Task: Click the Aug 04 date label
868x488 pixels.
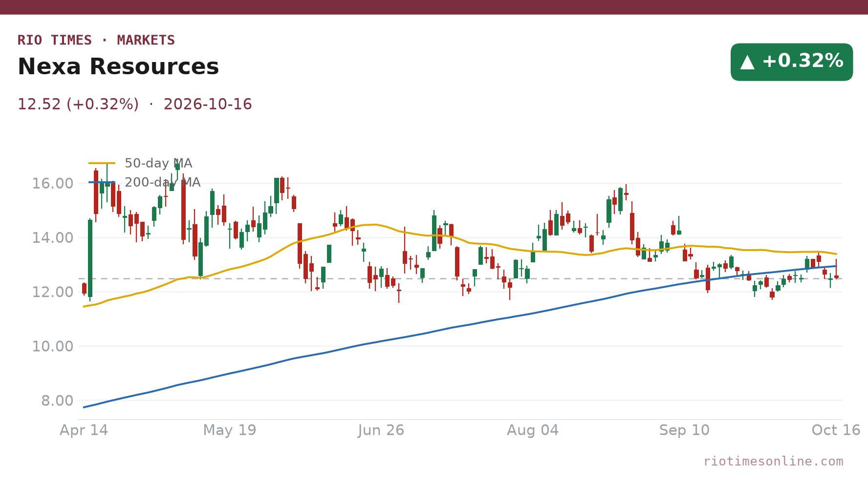Action: click(x=533, y=430)
